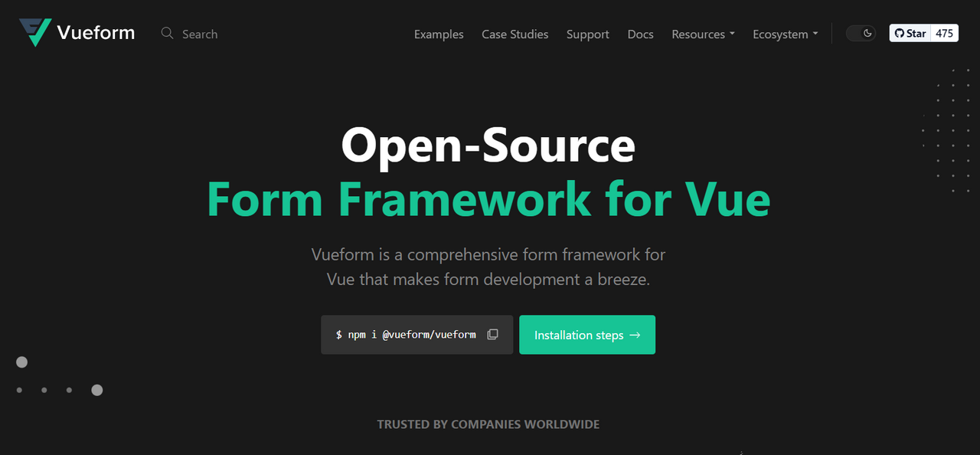Focus the Search input field
The width and height of the screenshot is (980, 455).
(200, 34)
